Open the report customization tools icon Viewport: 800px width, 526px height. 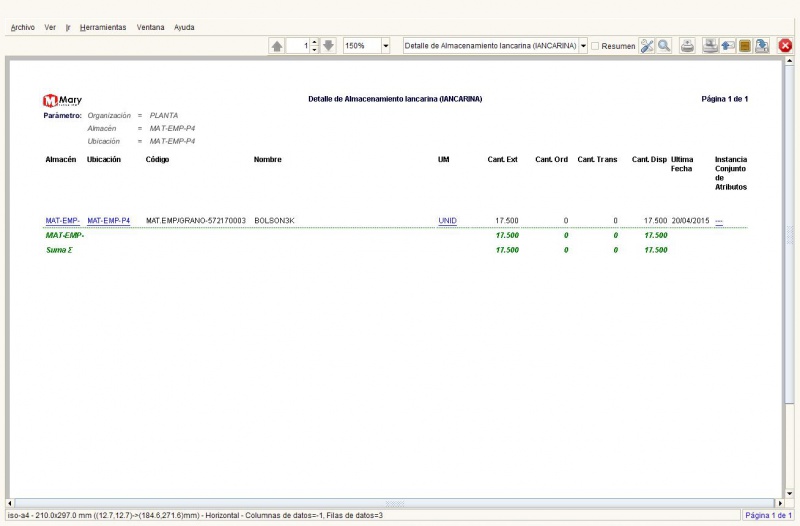(647, 46)
